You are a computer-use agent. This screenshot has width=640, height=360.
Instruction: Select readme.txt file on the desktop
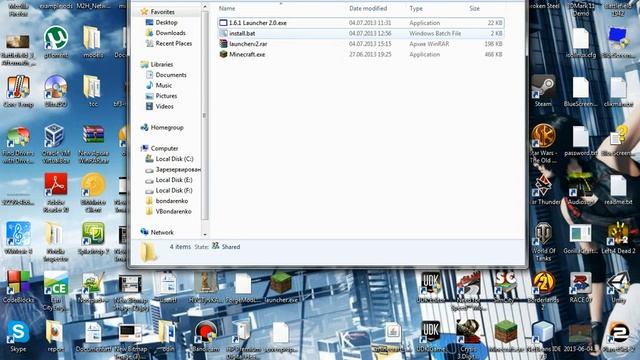[618, 188]
